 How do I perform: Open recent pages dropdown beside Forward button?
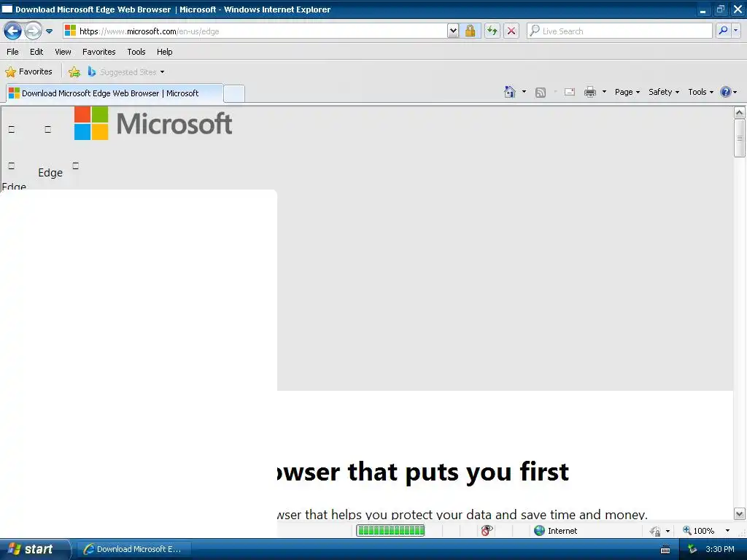(49, 31)
